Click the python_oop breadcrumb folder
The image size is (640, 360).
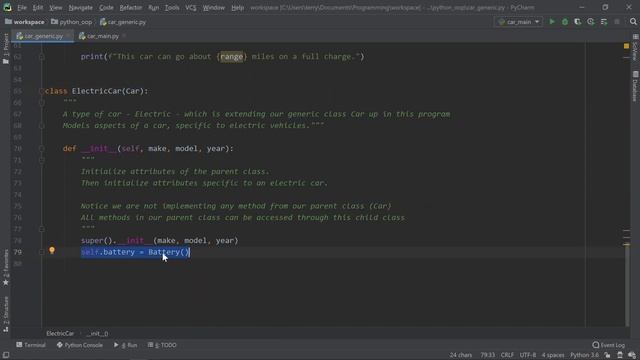72,22
